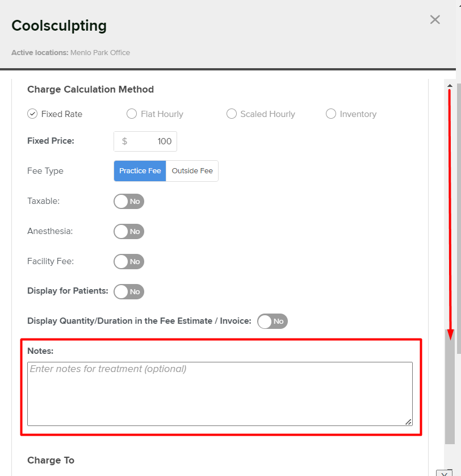The height and width of the screenshot is (476, 461).
Task: Click the small X box at bottom right
Action: click(444, 473)
